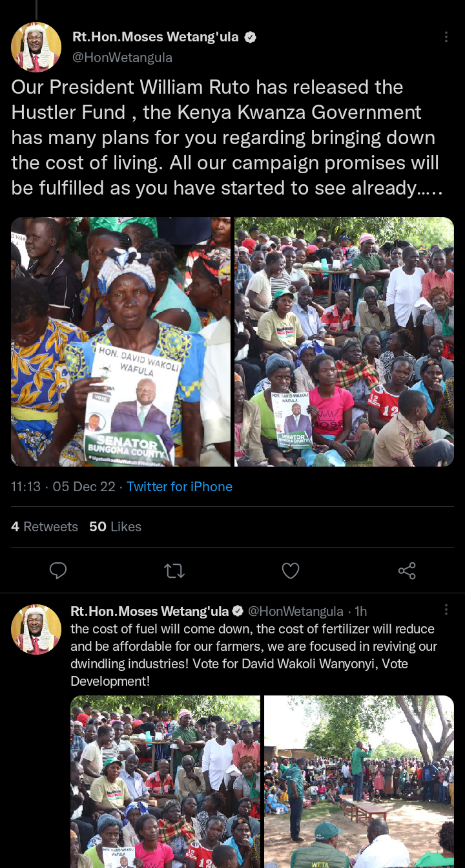Open the speaker under tree photo in reply
This screenshot has width=465, height=868.
pos(359,781)
